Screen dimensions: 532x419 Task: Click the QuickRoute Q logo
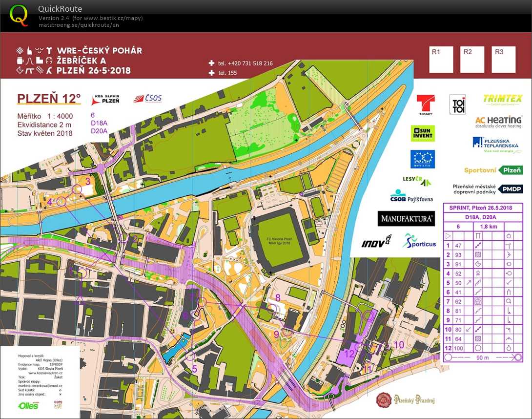(x=19, y=15)
